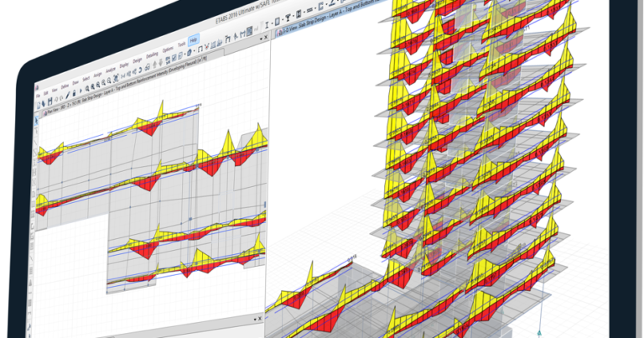Click the Rotate 3D View icon
644x338 pixels.
pyautogui.click(x=140, y=70)
